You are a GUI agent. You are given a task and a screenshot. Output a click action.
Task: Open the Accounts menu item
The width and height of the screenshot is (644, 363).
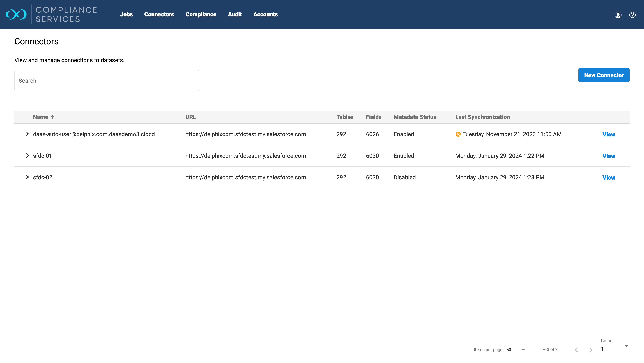265,15
